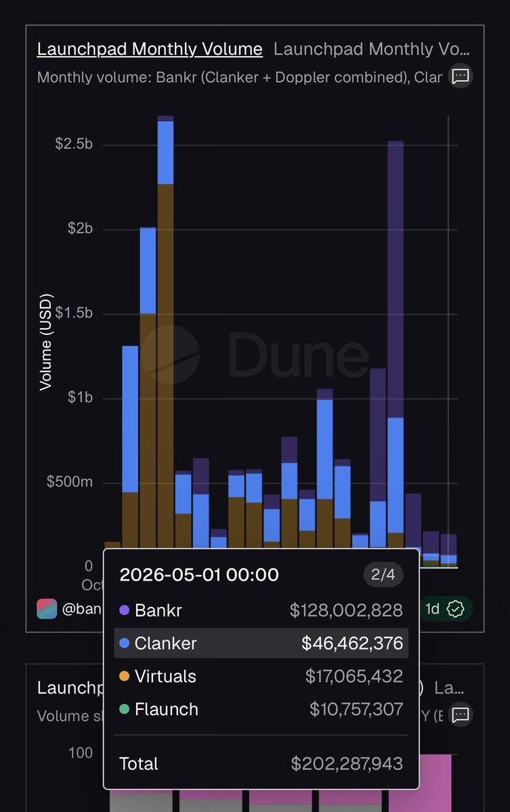
Task: Click the $1.5b y-axis label
Action: coord(74,314)
